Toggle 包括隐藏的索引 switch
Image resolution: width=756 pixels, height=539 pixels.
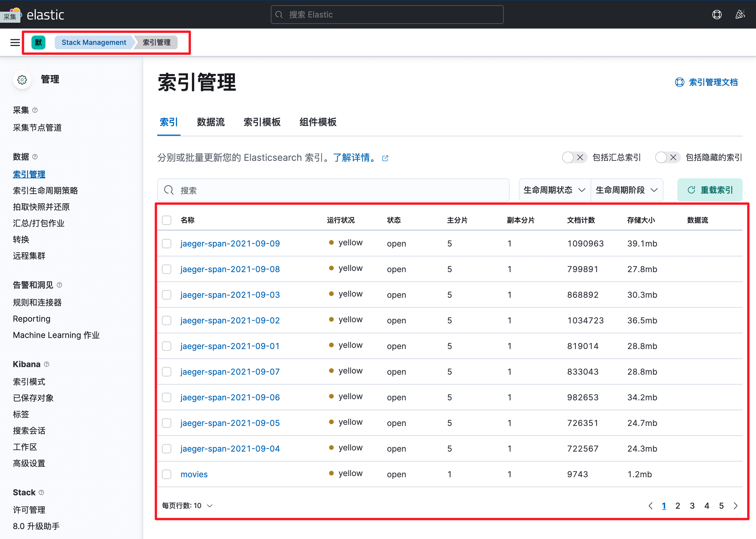(667, 157)
